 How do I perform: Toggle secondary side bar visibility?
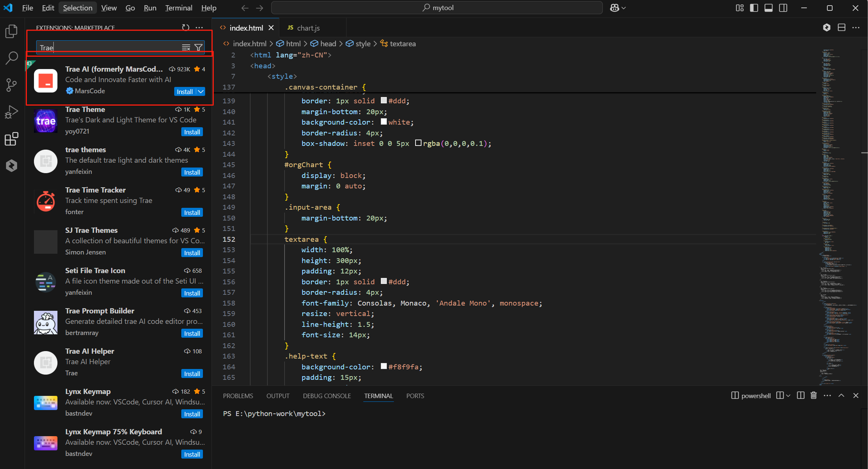783,8
